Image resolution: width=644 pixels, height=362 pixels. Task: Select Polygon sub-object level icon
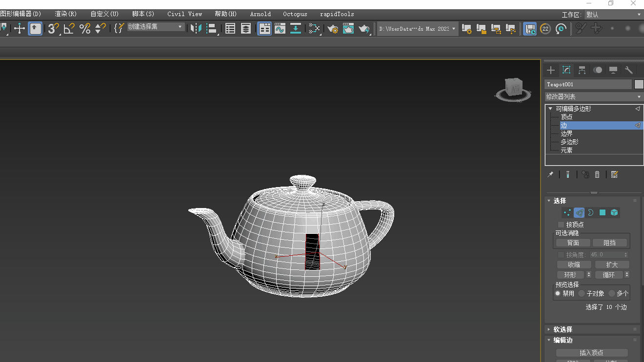[603, 212]
